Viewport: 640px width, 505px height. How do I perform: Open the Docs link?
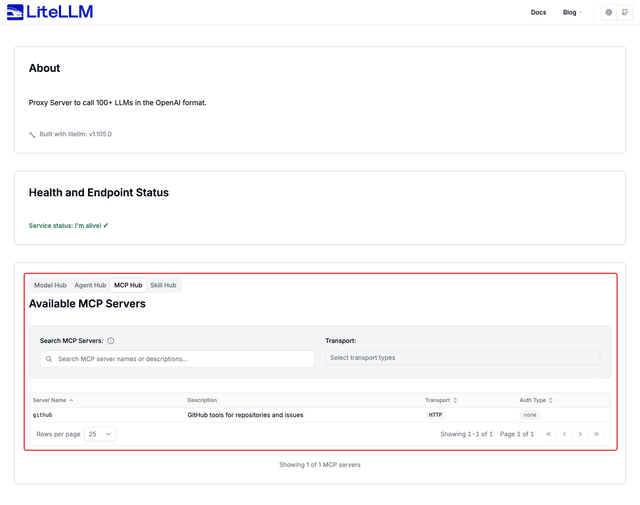[x=538, y=12]
